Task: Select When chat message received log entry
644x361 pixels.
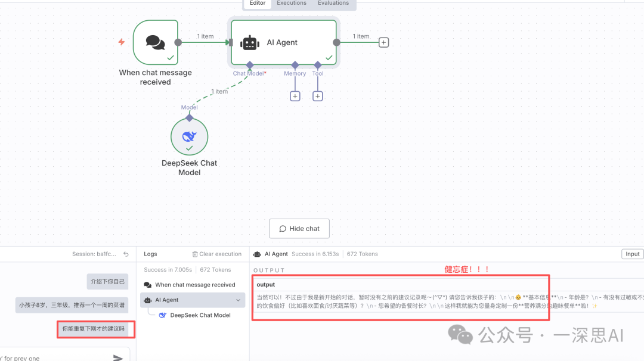Action: [x=195, y=285]
